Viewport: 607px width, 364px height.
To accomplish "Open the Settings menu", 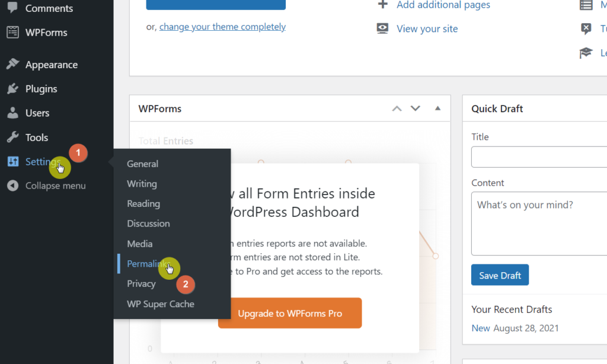I will click(43, 162).
